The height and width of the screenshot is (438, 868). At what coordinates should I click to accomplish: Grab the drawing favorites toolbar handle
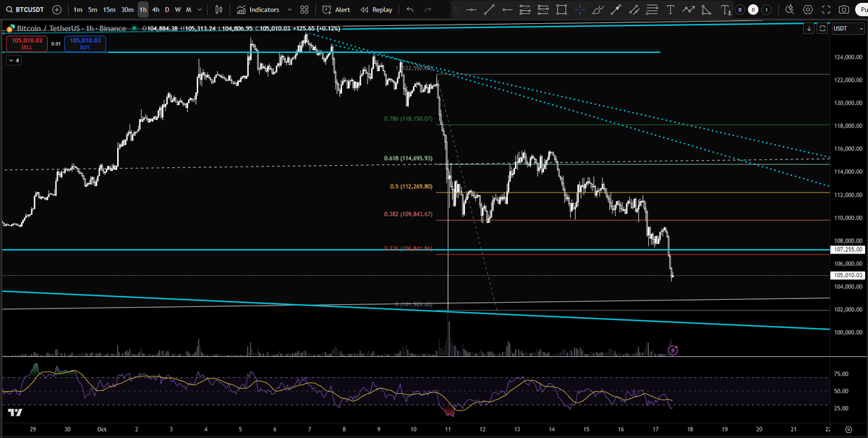coord(456,9)
